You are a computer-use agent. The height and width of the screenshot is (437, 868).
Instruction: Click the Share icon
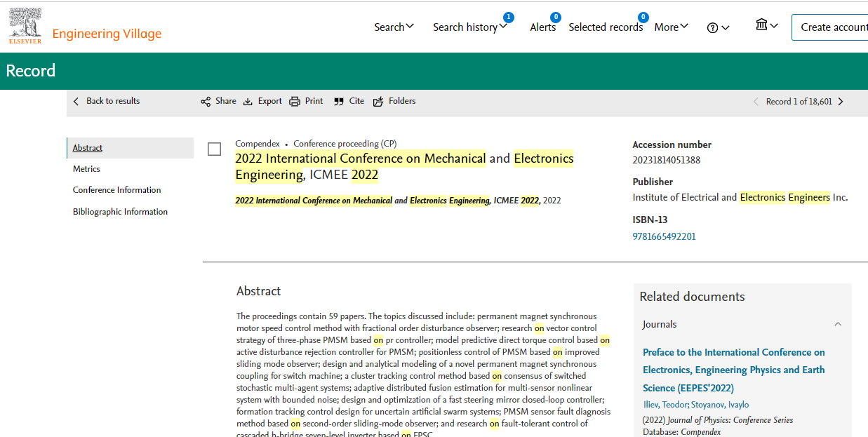point(206,102)
